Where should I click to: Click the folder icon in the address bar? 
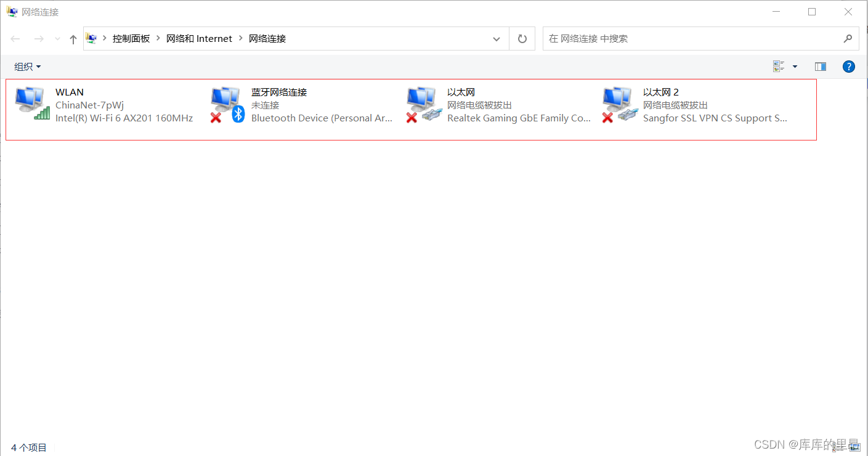point(91,38)
